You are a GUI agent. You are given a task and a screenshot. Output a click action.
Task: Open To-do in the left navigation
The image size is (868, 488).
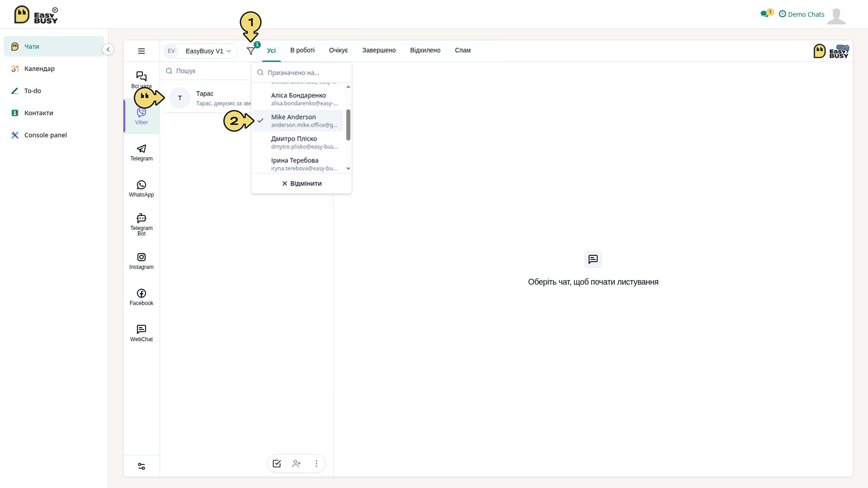[x=54, y=91]
